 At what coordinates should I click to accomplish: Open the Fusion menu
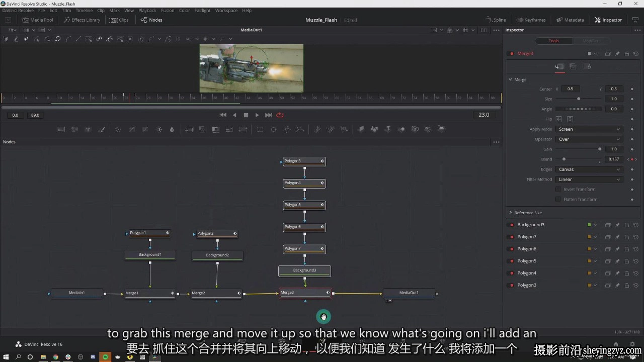(168, 11)
